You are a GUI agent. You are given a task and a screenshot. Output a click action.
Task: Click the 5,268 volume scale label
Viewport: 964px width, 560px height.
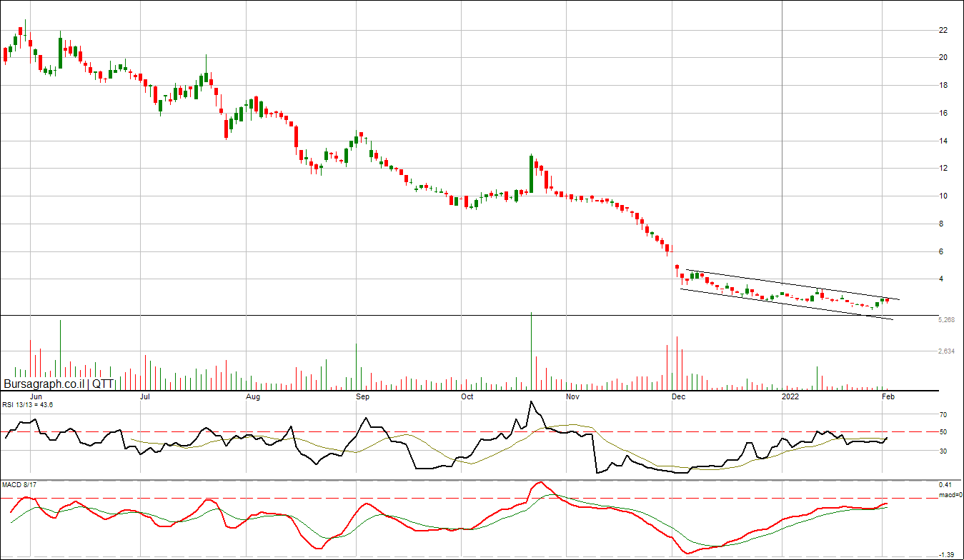(x=946, y=321)
